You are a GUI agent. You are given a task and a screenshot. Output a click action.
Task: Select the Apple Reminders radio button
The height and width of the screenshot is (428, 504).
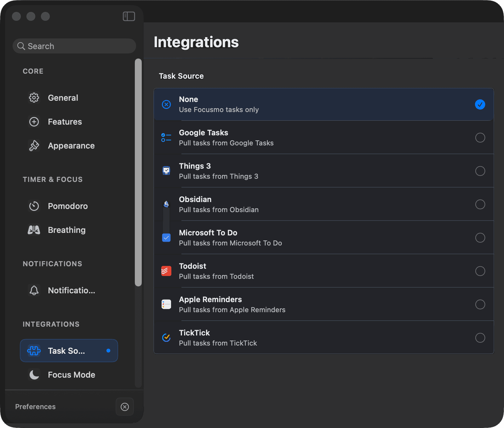pos(480,305)
